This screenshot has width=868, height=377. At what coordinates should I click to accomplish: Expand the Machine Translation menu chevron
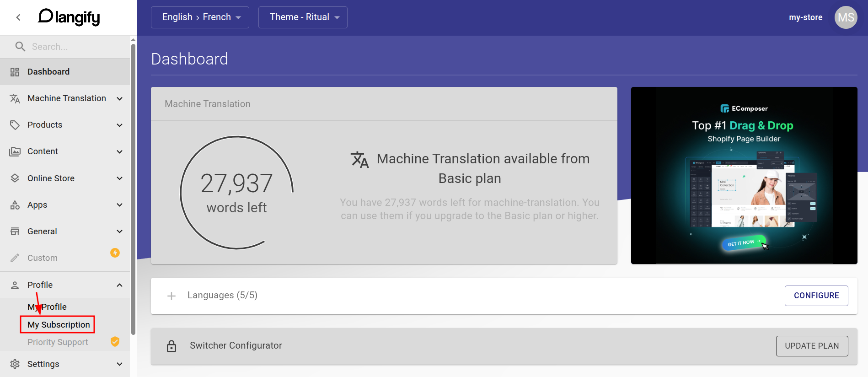tap(120, 98)
